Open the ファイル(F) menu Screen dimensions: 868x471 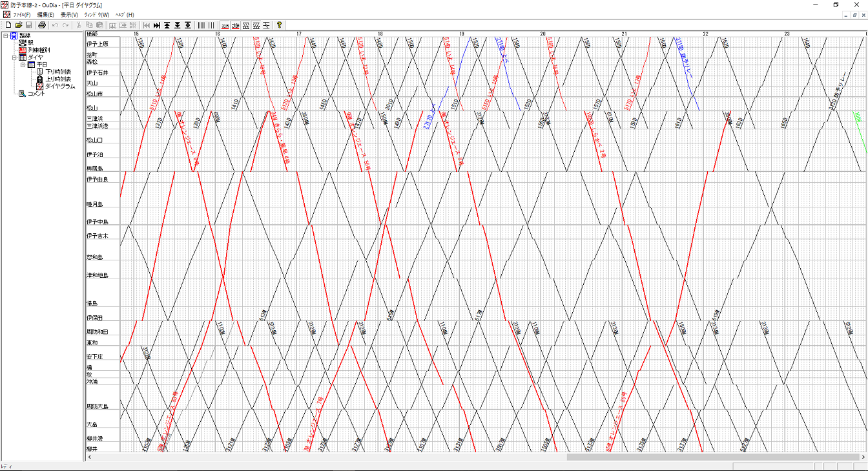click(22, 15)
